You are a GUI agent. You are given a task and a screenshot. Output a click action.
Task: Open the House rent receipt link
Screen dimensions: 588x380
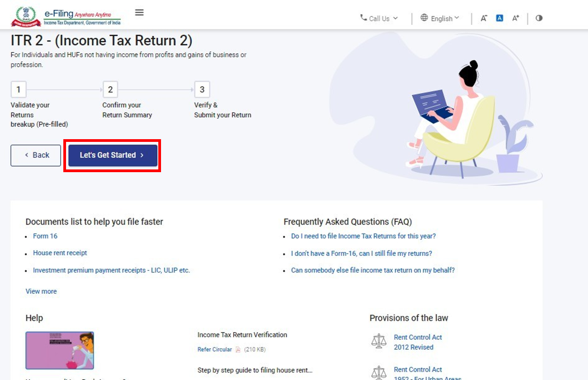click(x=60, y=253)
